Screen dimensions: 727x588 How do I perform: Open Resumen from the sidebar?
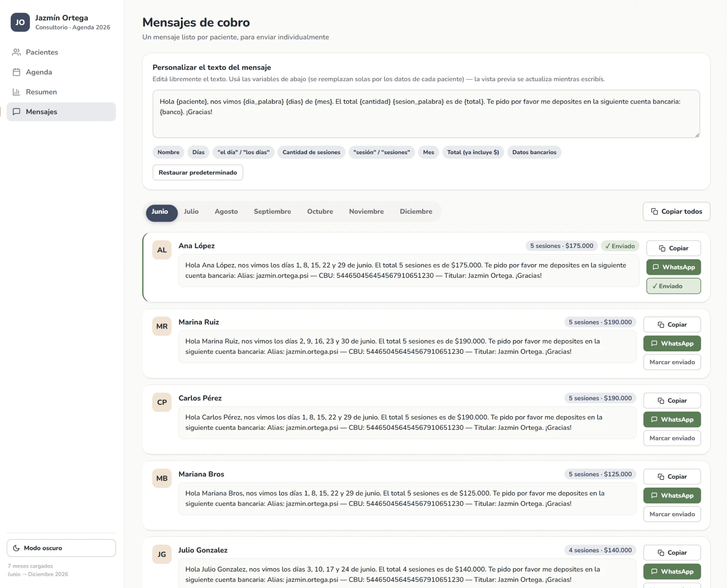(x=61, y=92)
